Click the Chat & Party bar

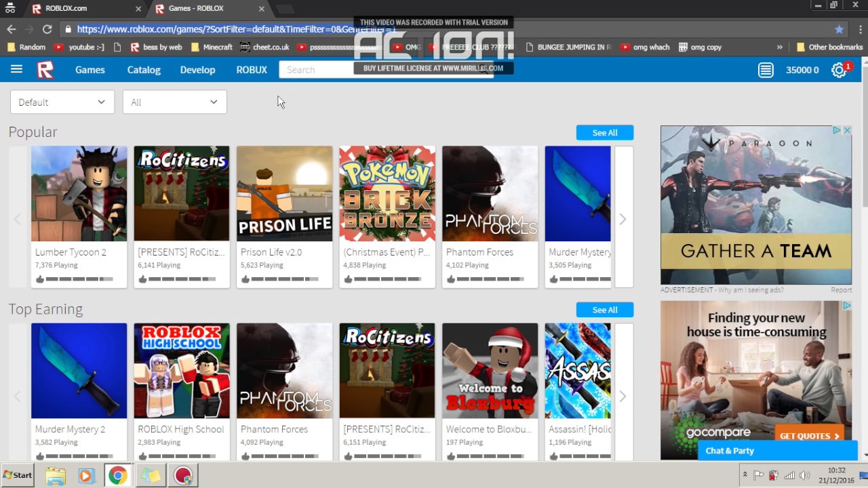tap(778, 451)
